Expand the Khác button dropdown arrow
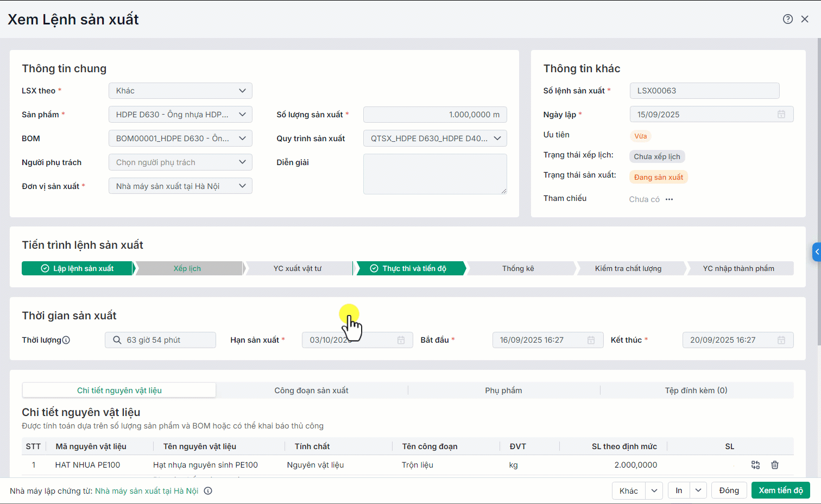The image size is (821, 504). click(654, 490)
